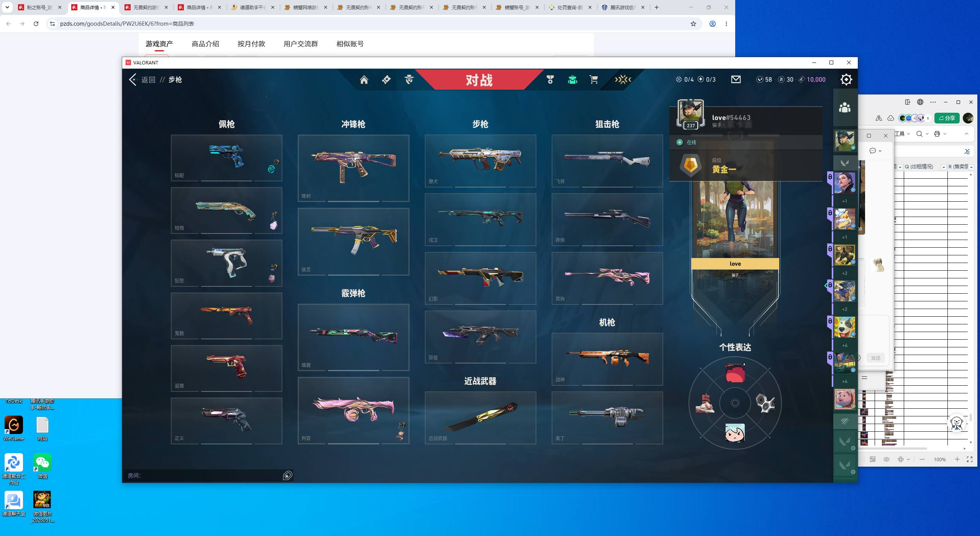Screen dimensions: 980x536
Task: Go back in Chrome history
Action: tap(8, 24)
